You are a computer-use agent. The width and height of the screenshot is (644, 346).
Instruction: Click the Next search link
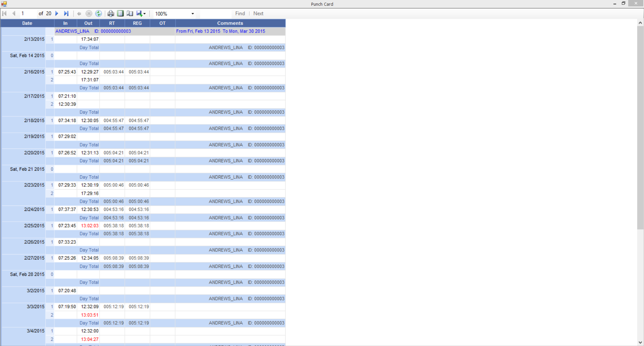[x=258, y=13]
